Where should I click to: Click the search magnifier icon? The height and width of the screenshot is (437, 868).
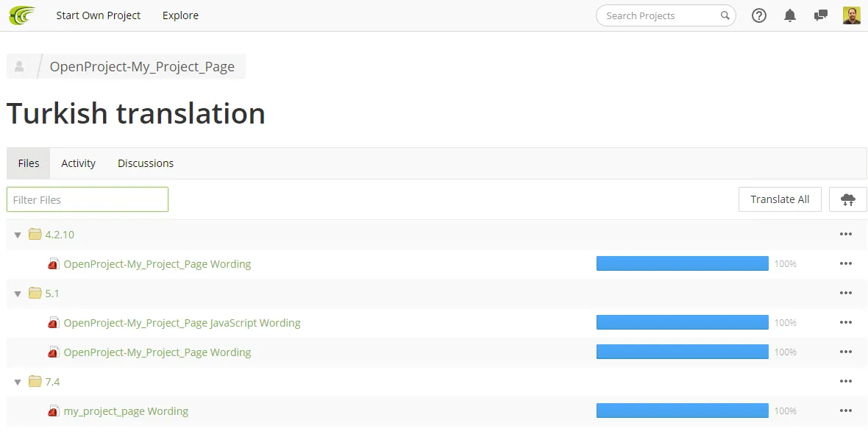click(725, 15)
